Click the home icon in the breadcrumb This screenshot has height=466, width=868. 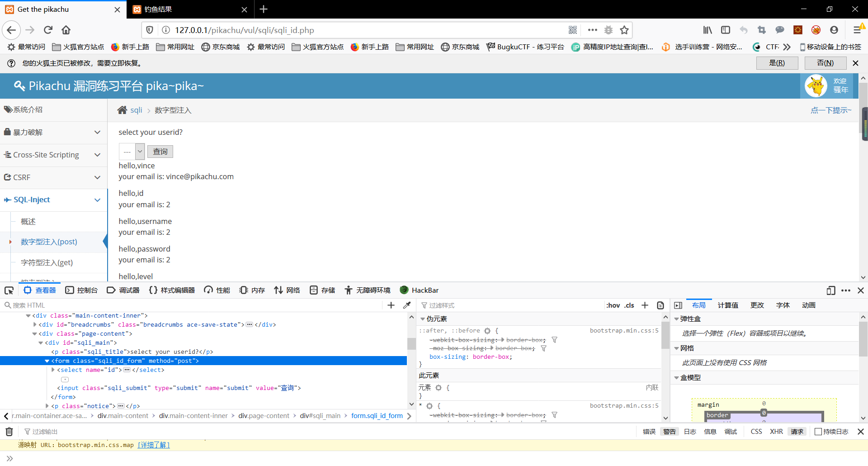(122, 110)
